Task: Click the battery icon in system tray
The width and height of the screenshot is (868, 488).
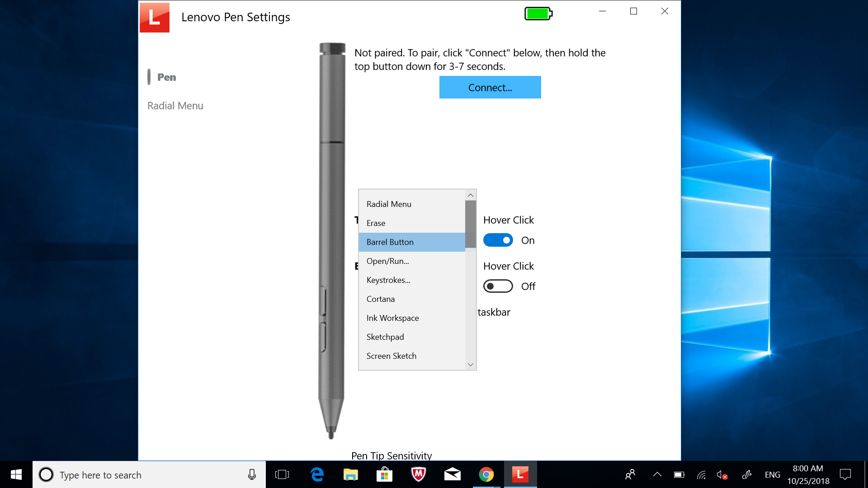Action: (679, 474)
